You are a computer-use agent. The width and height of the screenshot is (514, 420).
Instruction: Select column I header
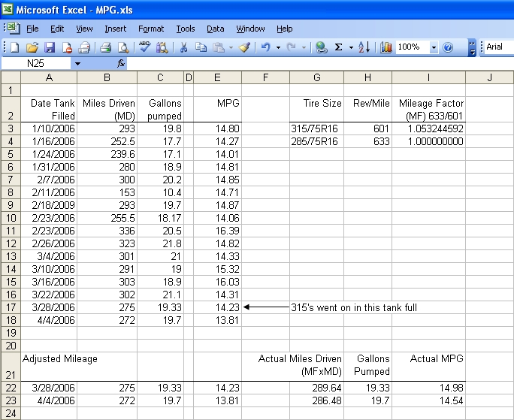(x=428, y=77)
